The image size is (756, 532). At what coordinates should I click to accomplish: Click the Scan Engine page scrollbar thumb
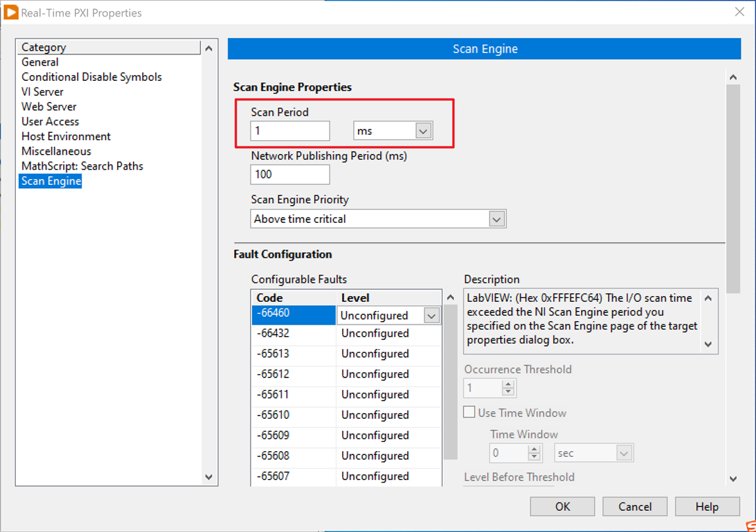tap(734, 189)
